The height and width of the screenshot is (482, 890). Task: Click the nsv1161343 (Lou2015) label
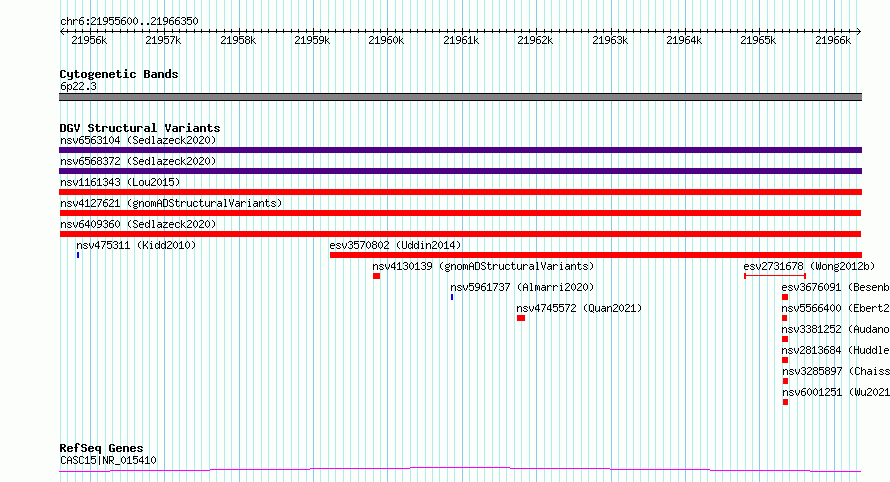click(120, 182)
